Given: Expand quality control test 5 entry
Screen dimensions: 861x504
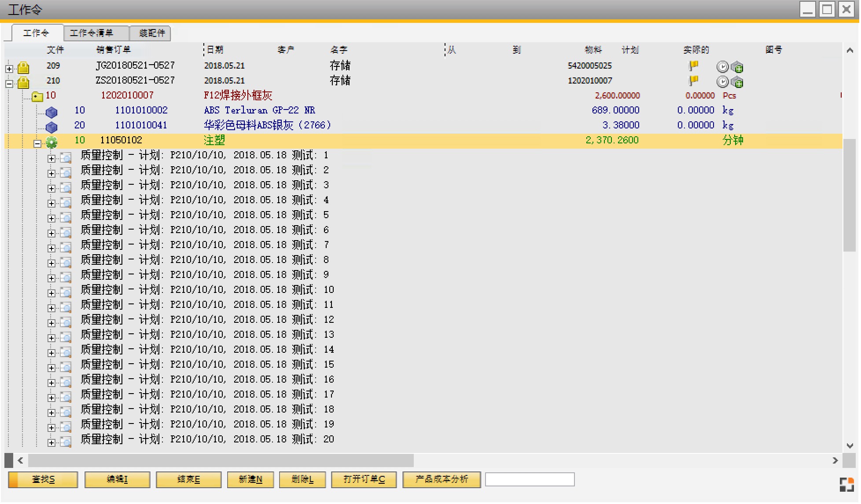Looking at the screenshot, I should pyautogui.click(x=52, y=218).
